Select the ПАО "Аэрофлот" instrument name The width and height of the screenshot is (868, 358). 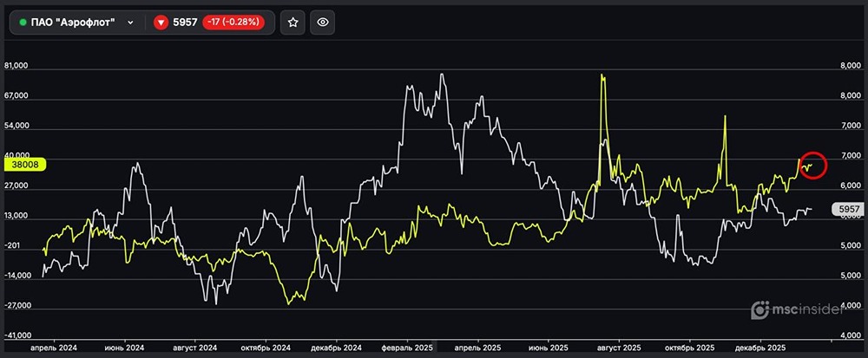(73, 23)
